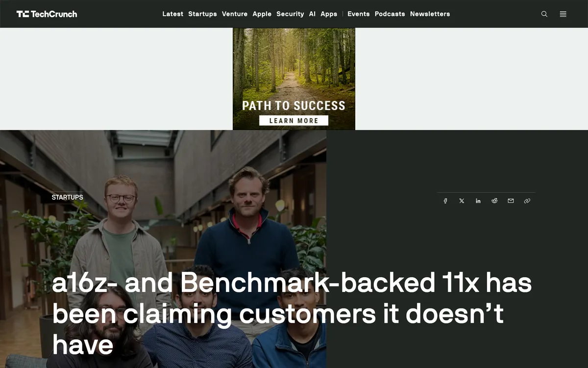Open Podcasts page

(390, 14)
